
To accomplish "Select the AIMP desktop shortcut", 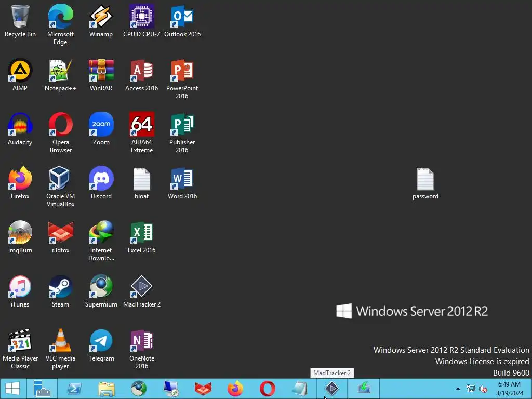I will point(20,75).
